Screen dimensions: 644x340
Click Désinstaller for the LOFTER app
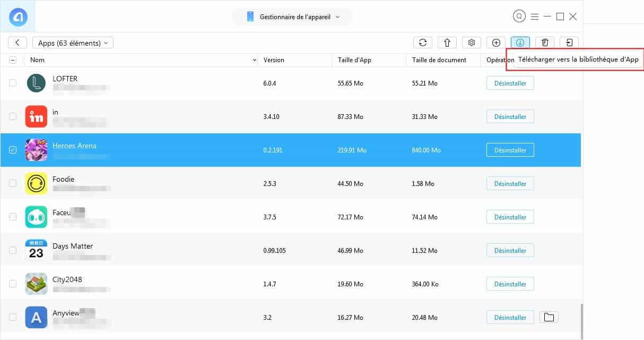coord(510,83)
